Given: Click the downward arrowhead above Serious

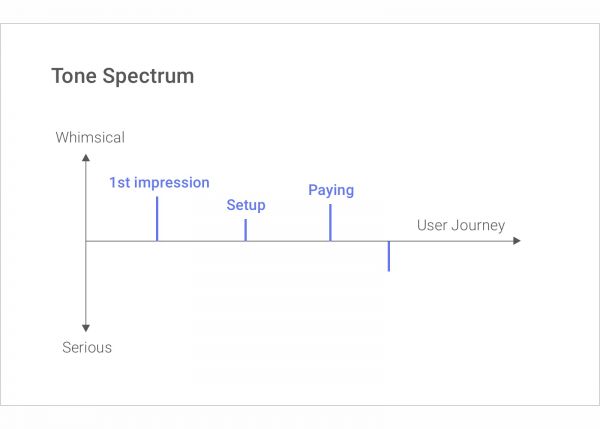Looking at the screenshot, I should coord(86,327).
